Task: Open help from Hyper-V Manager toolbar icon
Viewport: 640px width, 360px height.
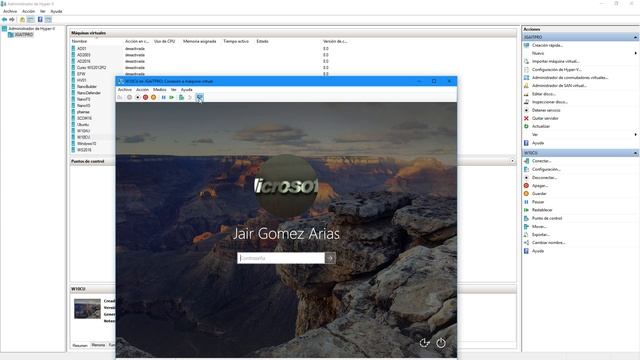Action: (40, 19)
